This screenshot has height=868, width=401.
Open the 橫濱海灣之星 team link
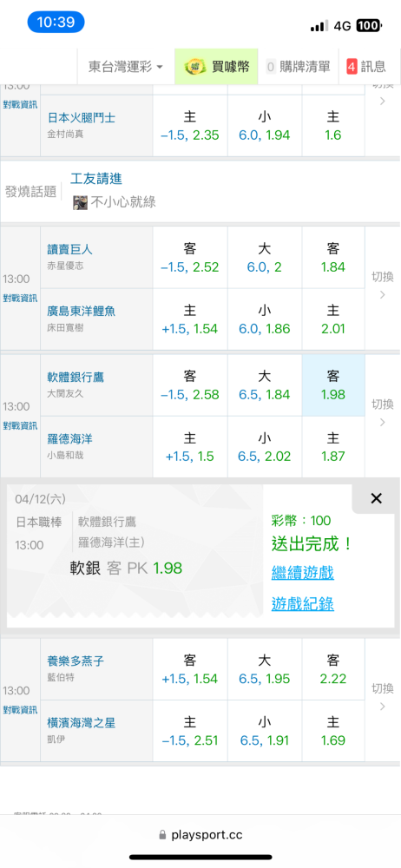pyautogui.click(x=82, y=722)
